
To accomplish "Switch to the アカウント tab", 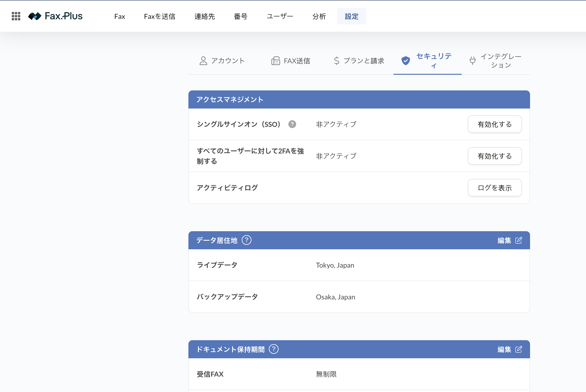I will coord(222,61).
